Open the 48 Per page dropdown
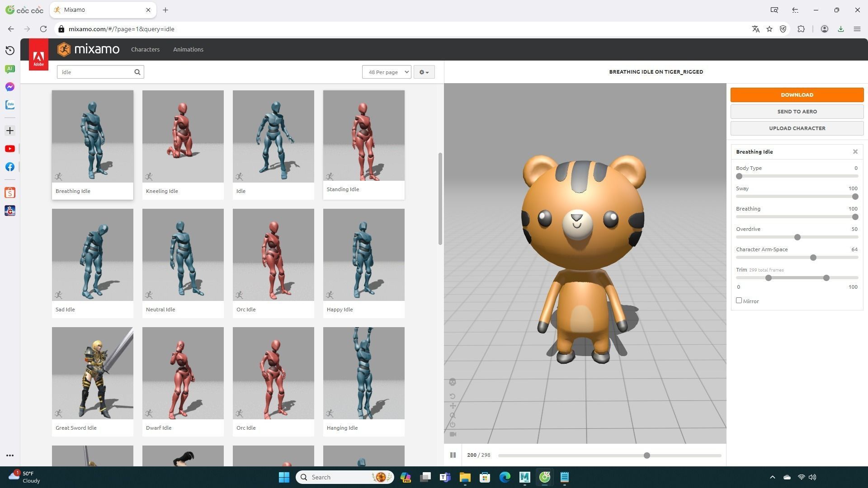This screenshot has height=488, width=868. 387,72
